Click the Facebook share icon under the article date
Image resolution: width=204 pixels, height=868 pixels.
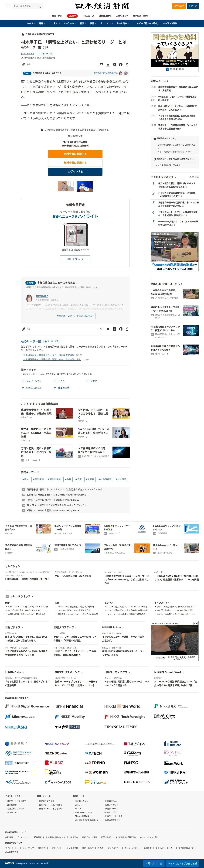tap(121, 65)
